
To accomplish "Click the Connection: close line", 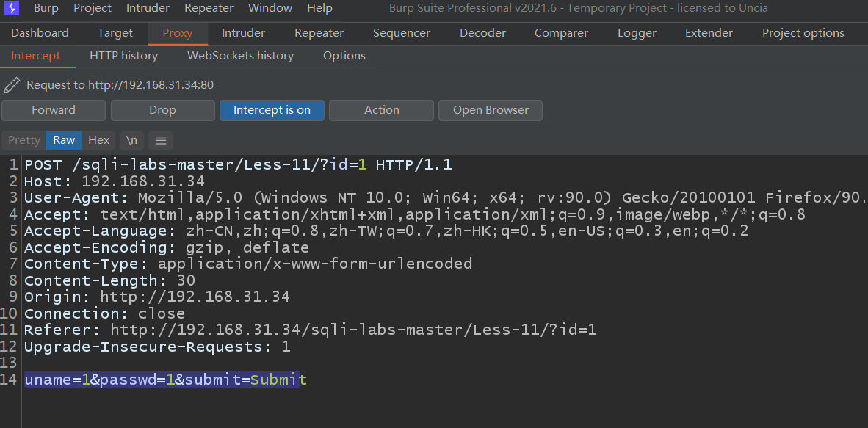I will pos(104,313).
